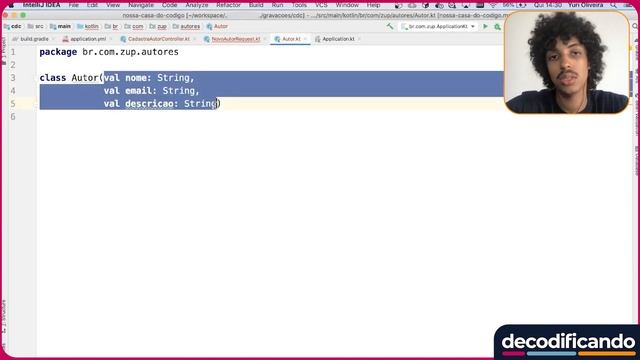Click the autores breadcrumb package

coord(187,27)
